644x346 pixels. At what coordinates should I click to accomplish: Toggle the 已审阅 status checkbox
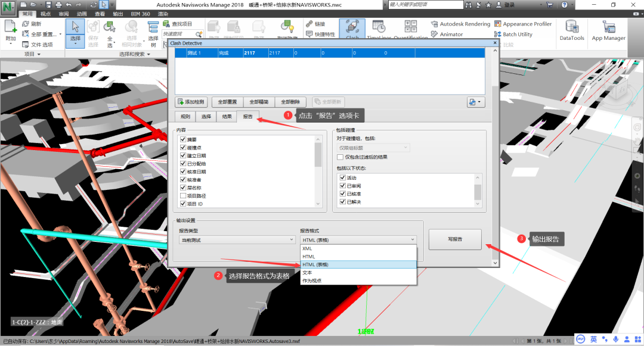[342, 186]
